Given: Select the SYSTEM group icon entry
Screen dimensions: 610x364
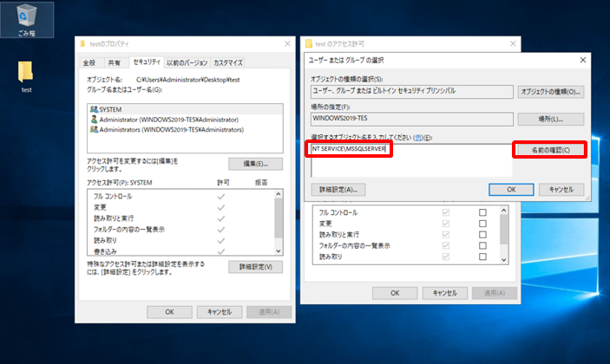Looking at the screenshot, I should click(94, 109).
